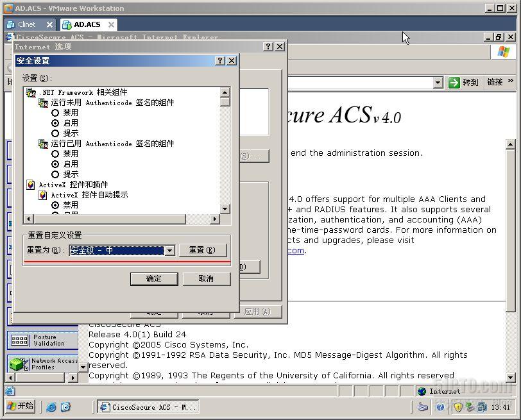Switch to the AD.ACS VM tab

(x=87, y=24)
